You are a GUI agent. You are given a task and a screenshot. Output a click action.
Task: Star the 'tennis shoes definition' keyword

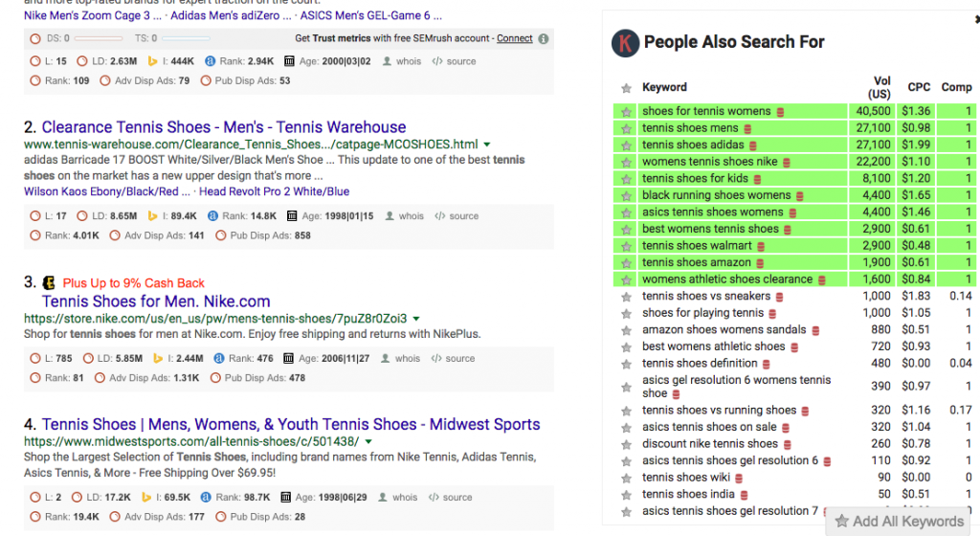(x=626, y=365)
